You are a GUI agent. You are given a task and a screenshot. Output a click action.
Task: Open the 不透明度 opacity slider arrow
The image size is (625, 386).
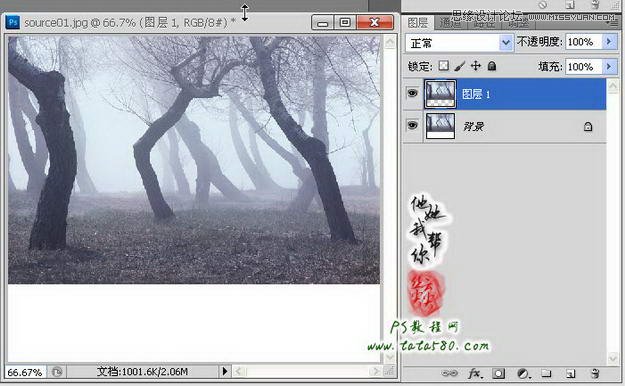tap(609, 41)
